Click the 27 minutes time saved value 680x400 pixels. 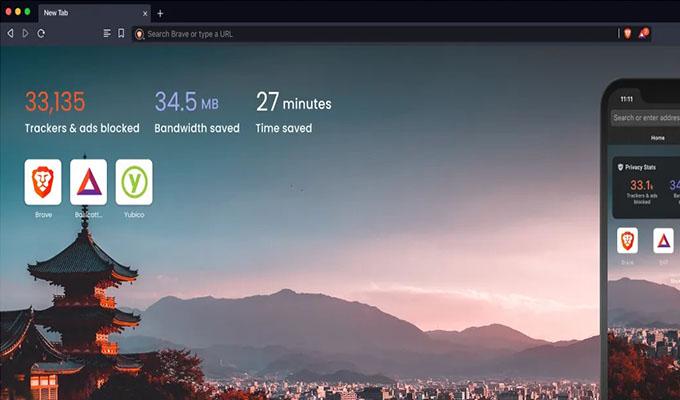(294, 102)
